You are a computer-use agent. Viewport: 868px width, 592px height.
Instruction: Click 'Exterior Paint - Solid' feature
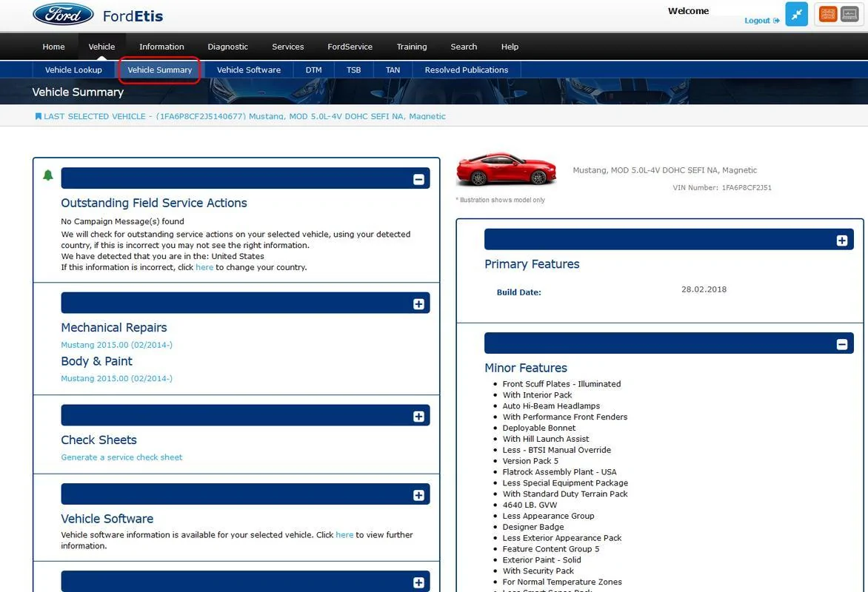tap(541, 560)
